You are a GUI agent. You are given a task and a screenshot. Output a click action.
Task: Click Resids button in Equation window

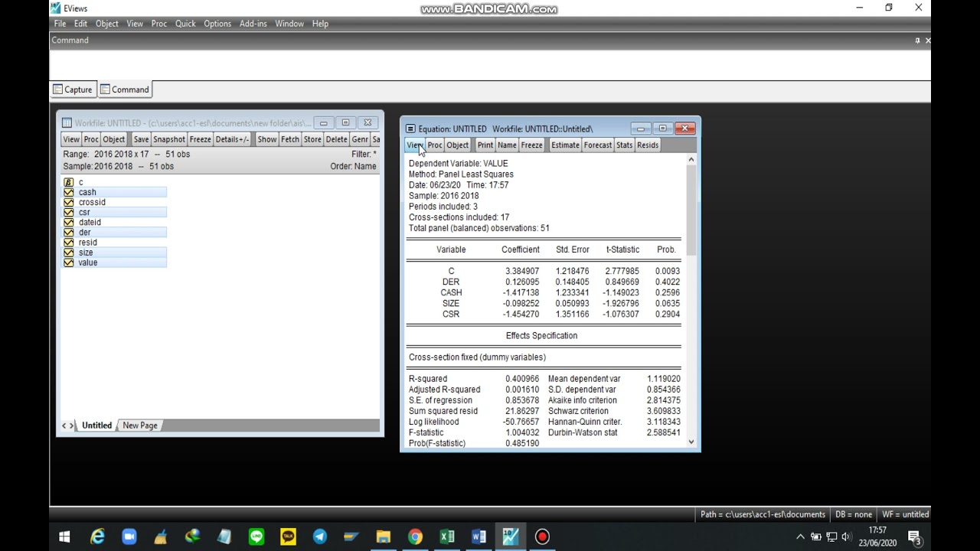[x=648, y=145]
